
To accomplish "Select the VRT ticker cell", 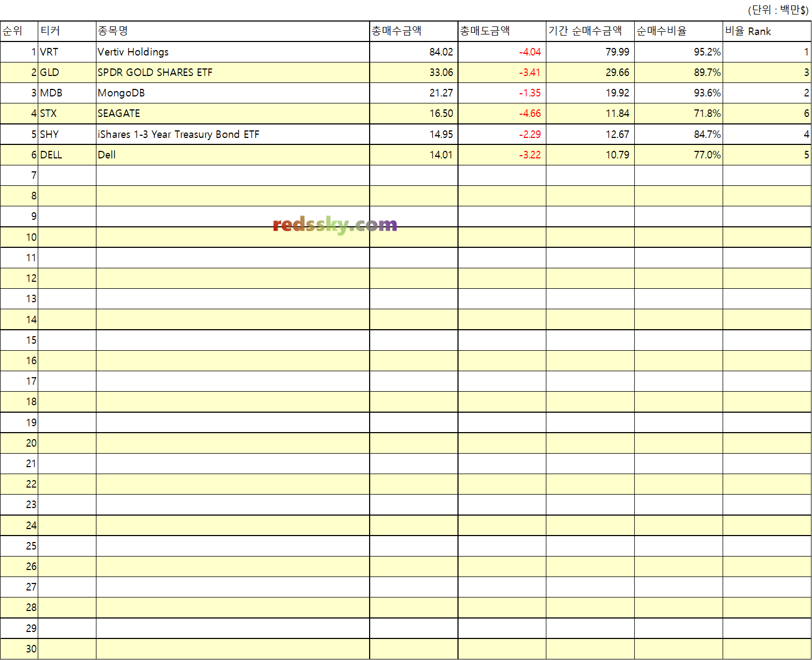I will coord(67,52).
